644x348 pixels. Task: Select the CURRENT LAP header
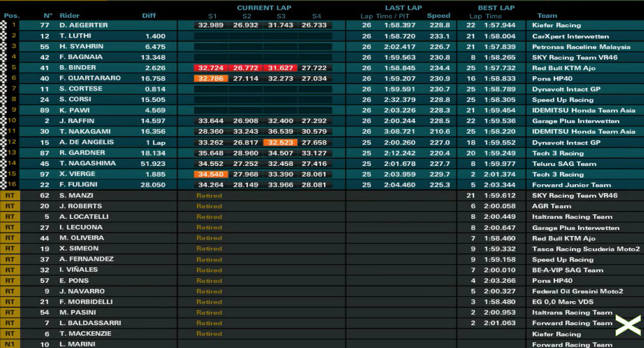264,8
